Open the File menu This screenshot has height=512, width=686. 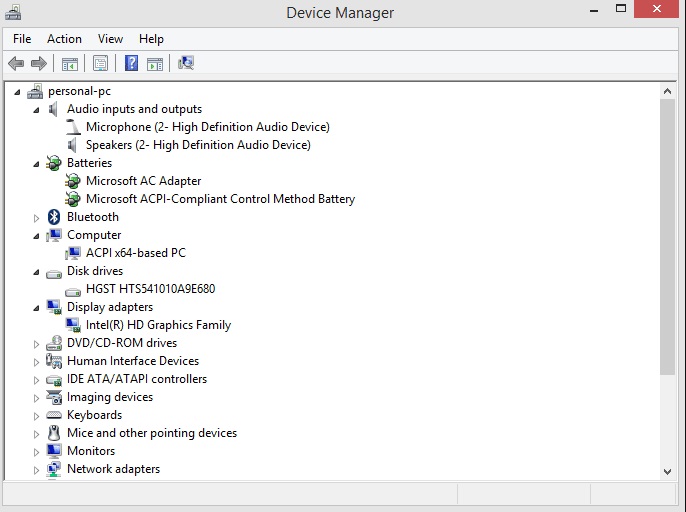click(22, 39)
